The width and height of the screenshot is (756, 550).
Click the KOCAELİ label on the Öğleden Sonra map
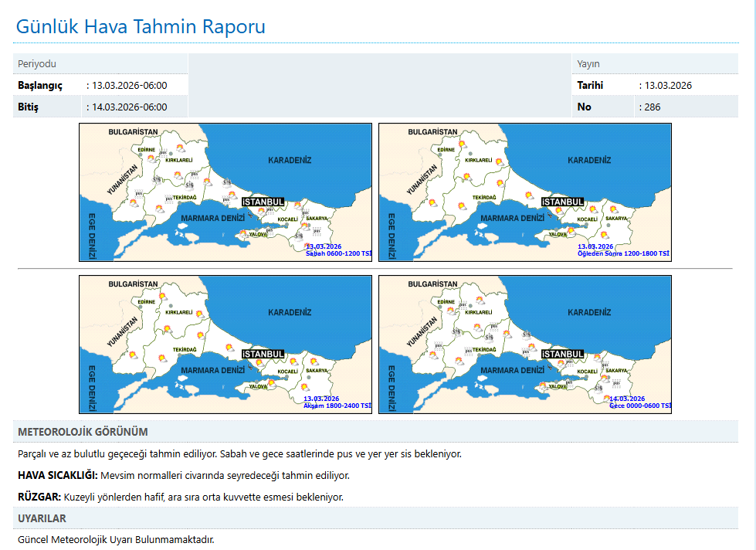pyautogui.click(x=587, y=219)
